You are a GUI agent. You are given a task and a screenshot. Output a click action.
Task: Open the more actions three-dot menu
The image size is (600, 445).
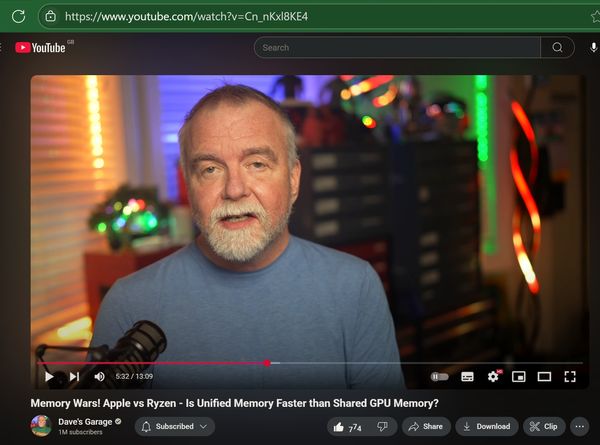coord(580,427)
